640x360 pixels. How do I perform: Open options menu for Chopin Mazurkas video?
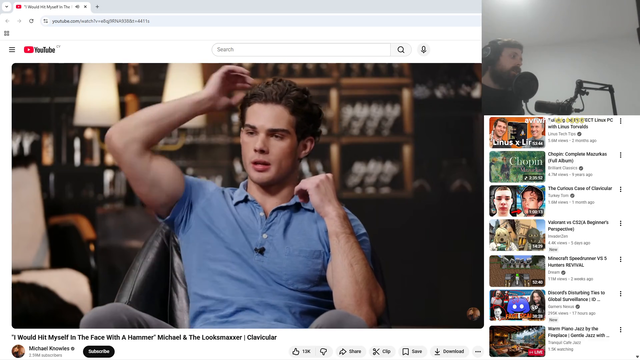(620, 155)
